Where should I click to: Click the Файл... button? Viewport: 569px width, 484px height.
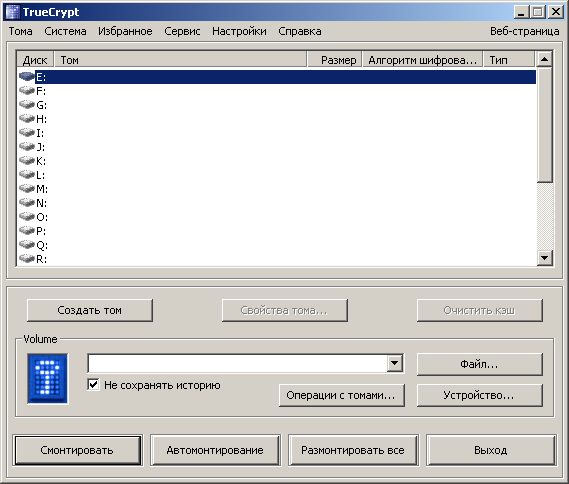pyautogui.click(x=480, y=364)
